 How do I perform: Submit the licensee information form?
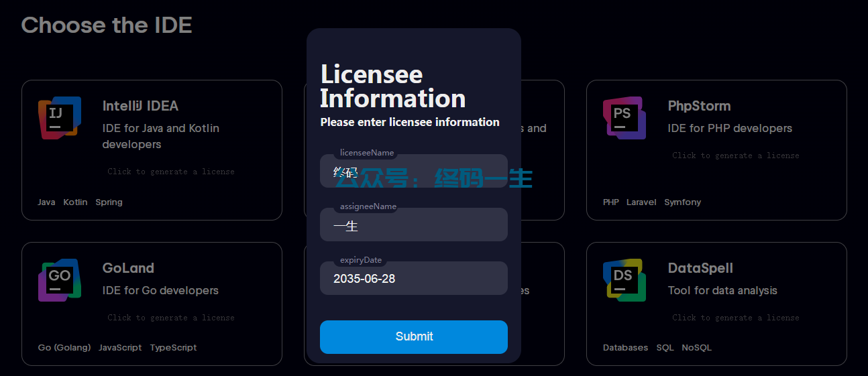click(x=414, y=336)
